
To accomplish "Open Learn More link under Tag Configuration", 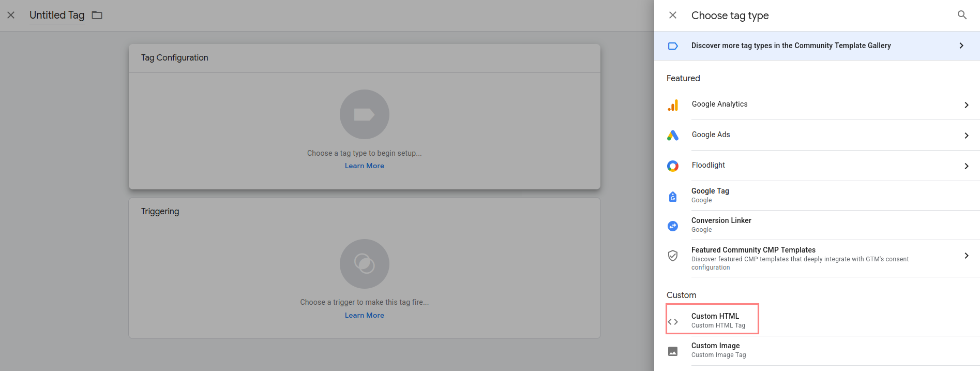I will 364,166.
